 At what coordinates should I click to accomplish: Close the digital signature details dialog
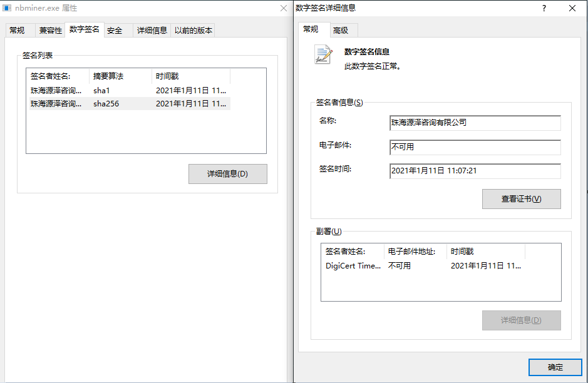click(x=572, y=8)
